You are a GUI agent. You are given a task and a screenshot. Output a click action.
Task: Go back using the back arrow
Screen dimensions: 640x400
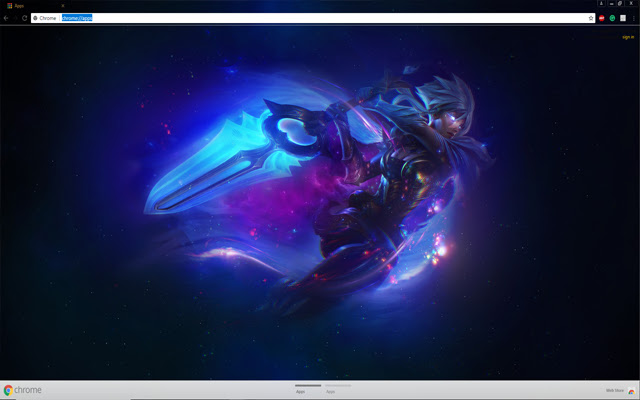tap(6, 18)
